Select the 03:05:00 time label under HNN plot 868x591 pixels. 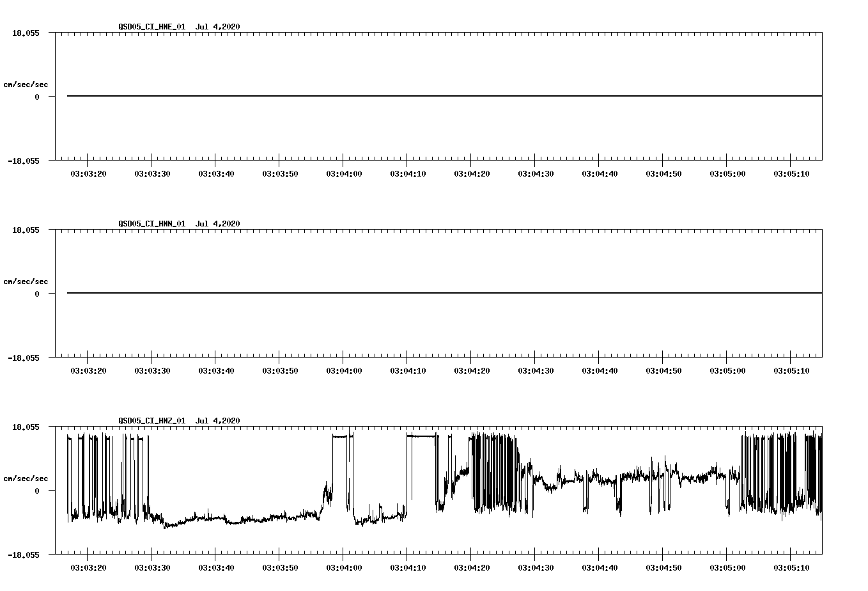727,370
